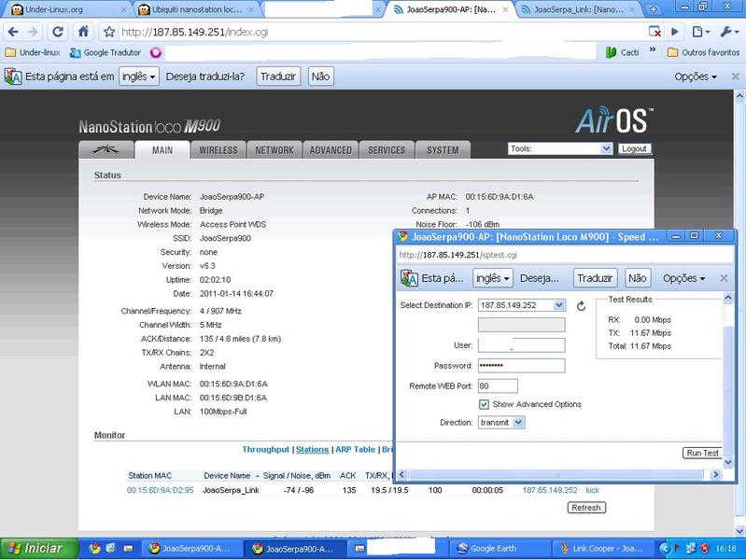
Task: Click the browser forward arrow
Action: 33,32
